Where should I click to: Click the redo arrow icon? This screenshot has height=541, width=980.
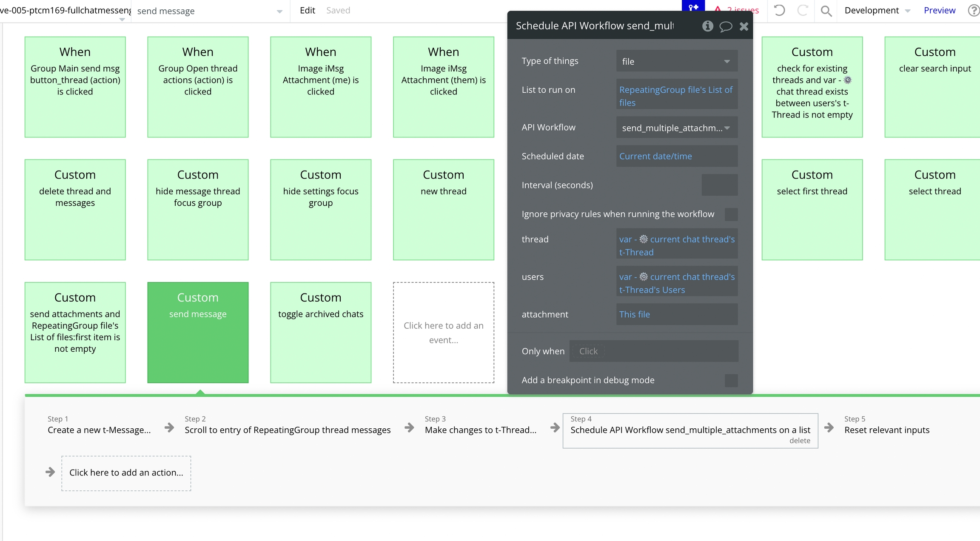802,10
